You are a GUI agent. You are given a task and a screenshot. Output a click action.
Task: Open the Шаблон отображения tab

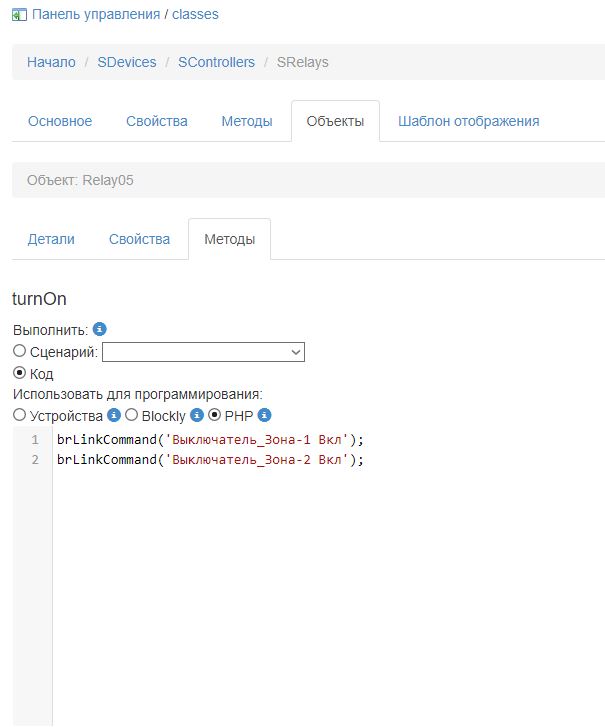coord(469,121)
